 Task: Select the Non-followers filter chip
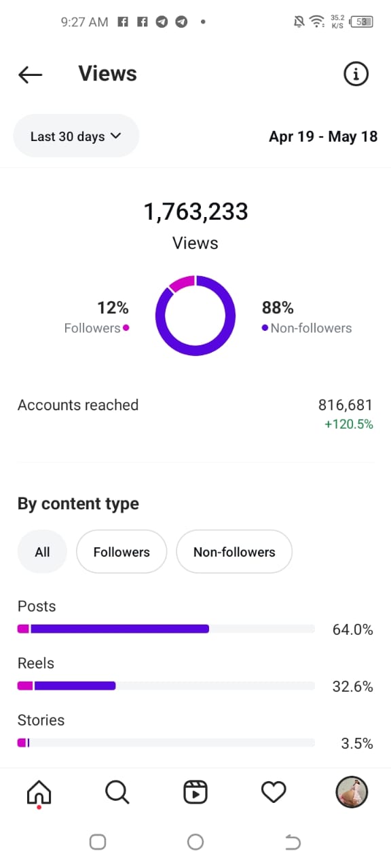(234, 552)
